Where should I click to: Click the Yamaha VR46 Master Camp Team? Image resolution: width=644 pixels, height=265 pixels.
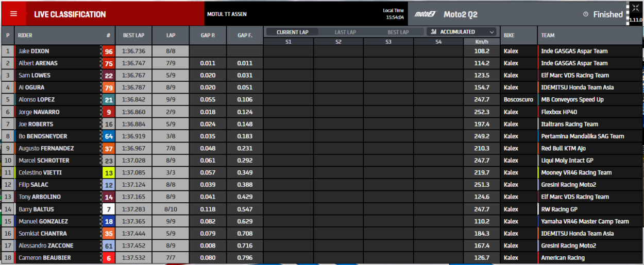click(x=585, y=221)
